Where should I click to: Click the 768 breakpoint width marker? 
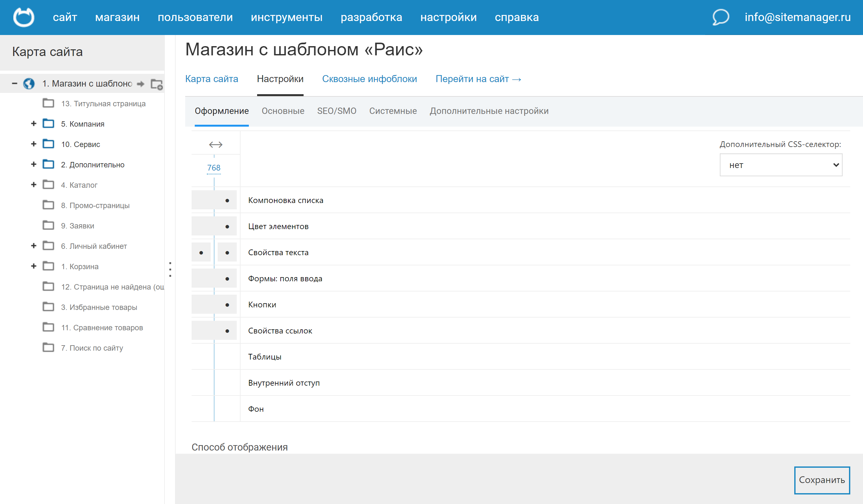click(214, 168)
